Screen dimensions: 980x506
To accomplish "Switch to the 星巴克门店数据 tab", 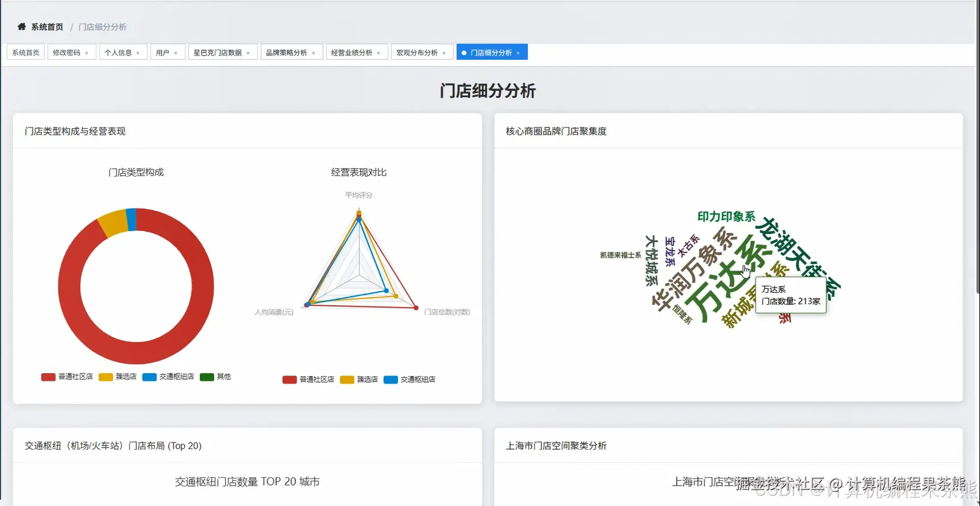I will click(x=218, y=53).
